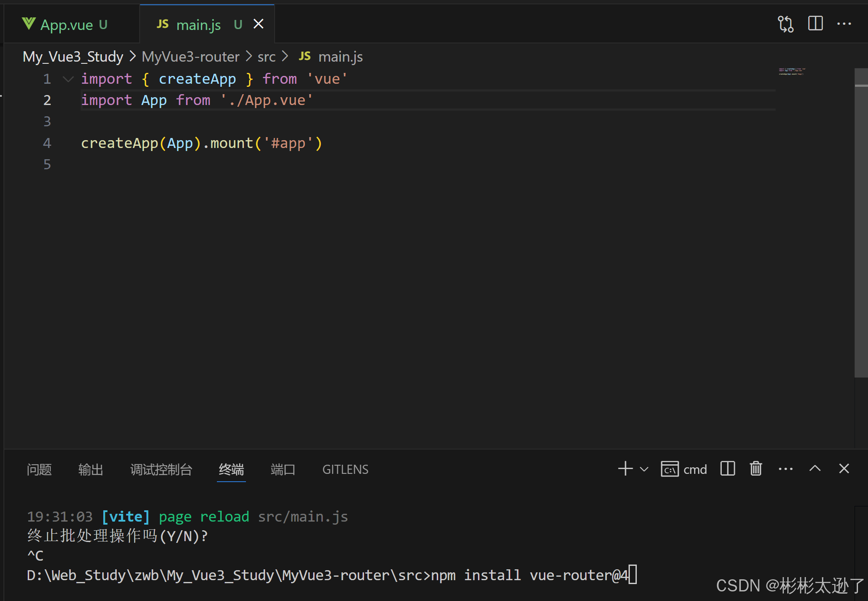Maximize the panel with up chevron
868x601 pixels.
click(815, 469)
